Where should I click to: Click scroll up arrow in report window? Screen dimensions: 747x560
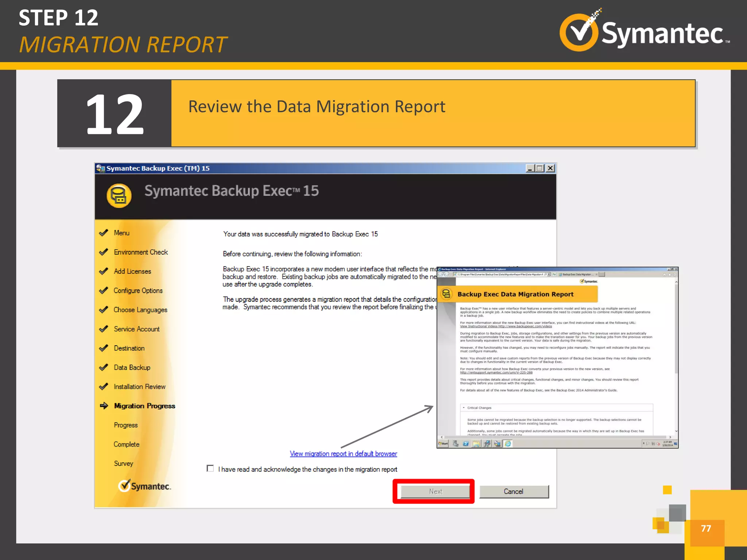676,282
